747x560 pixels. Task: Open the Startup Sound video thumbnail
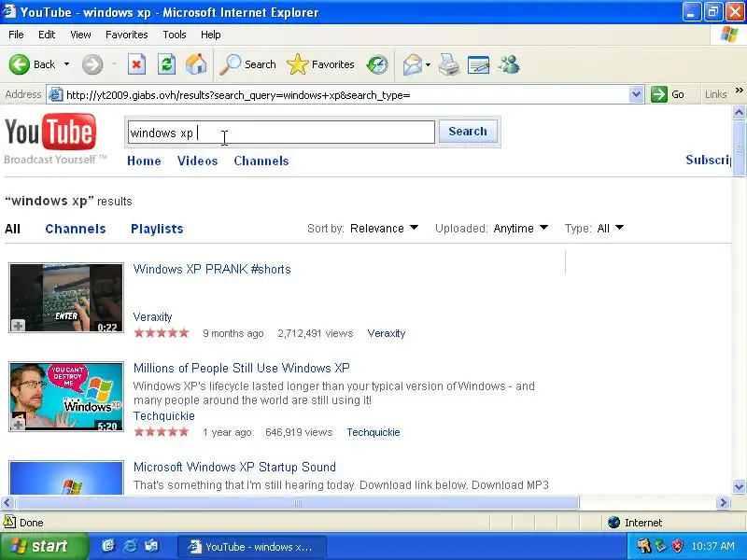(66, 478)
